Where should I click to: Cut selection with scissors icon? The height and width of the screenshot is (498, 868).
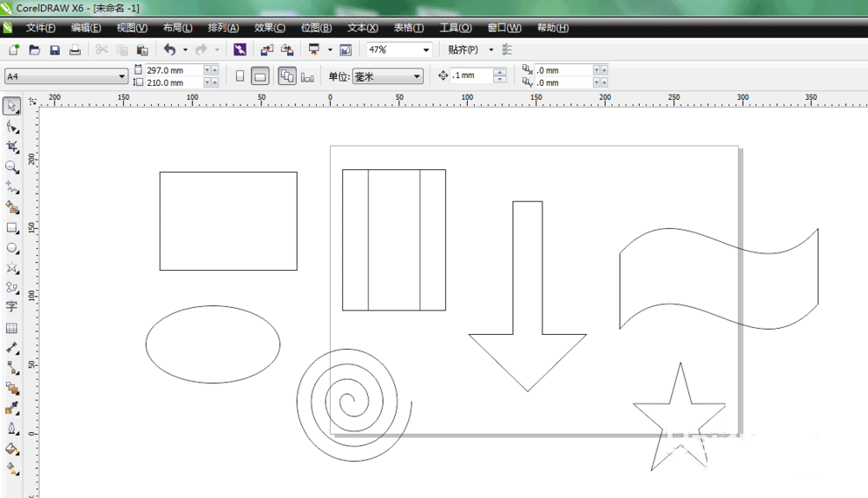point(102,49)
